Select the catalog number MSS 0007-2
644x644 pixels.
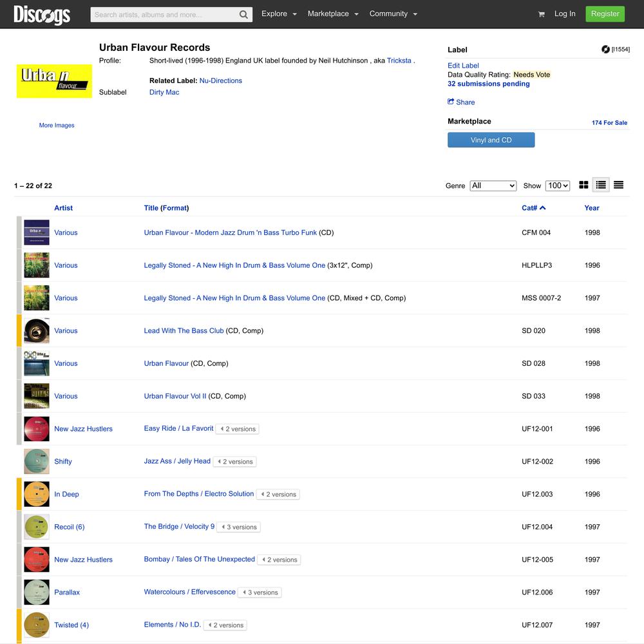541,298
